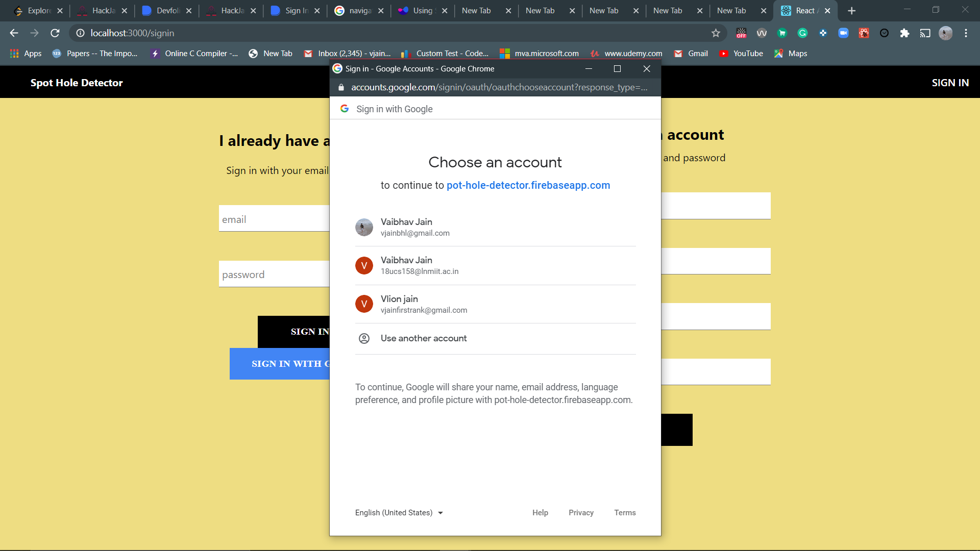Switch to the Devfolio browser tab

coord(167,11)
